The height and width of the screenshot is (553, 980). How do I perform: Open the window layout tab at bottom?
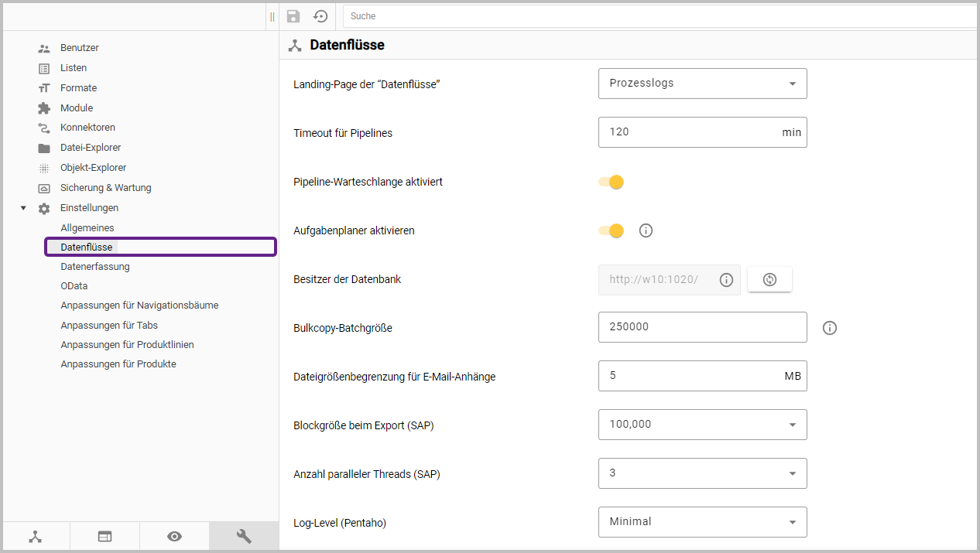pos(105,536)
